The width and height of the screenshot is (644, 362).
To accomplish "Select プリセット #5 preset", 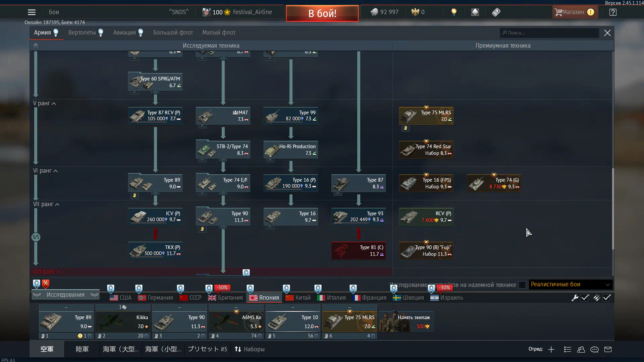I will tap(207, 349).
